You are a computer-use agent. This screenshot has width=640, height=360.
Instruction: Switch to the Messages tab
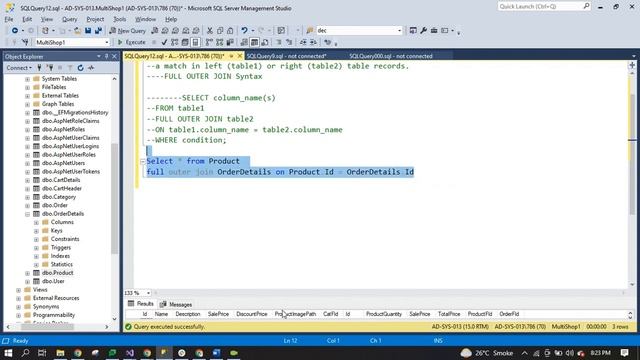[x=176, y=304]
